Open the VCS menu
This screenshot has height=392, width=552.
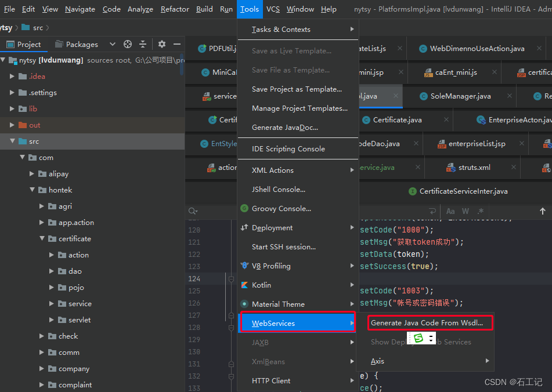point(273,9)
